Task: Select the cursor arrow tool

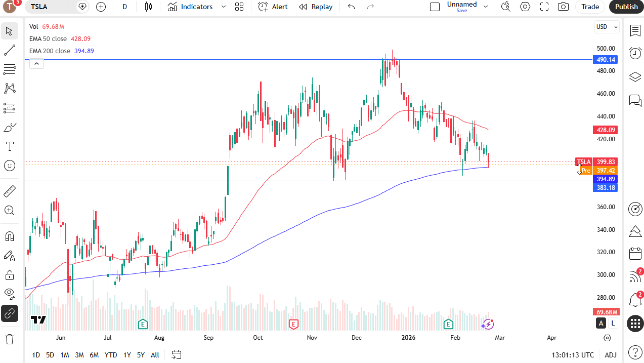Action: pyautogui.click(x=9, y=31)
